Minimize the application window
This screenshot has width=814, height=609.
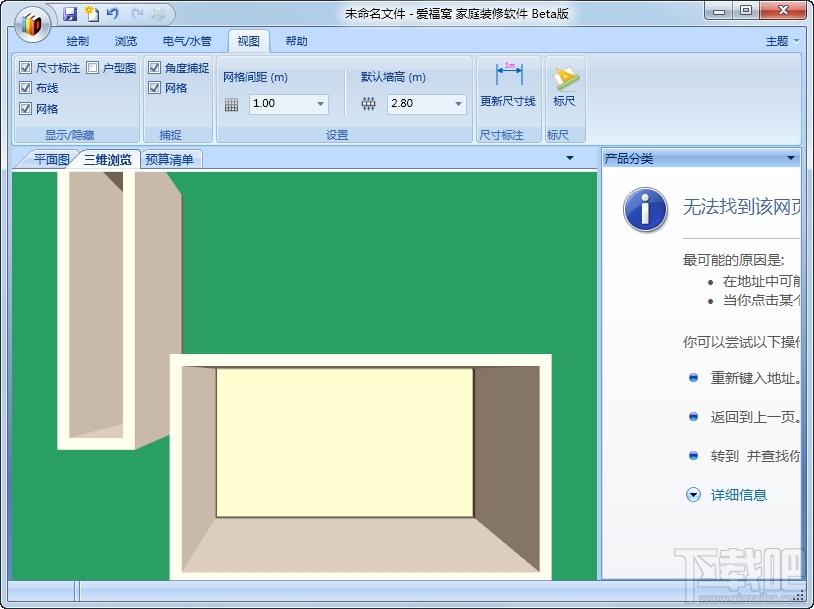(719, 11)
